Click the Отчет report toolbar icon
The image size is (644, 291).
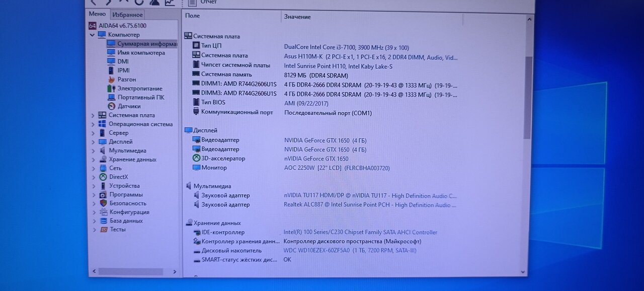[x=192, y=3]
